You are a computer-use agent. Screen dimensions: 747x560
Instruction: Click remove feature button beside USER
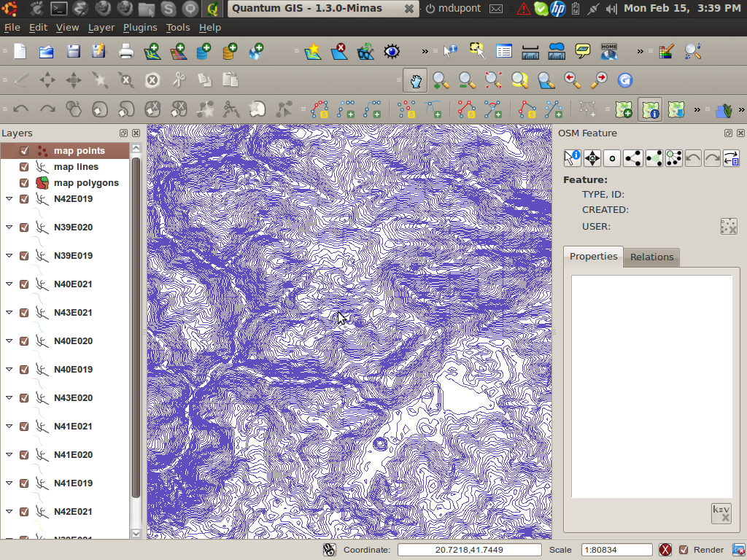coord(729,226)
